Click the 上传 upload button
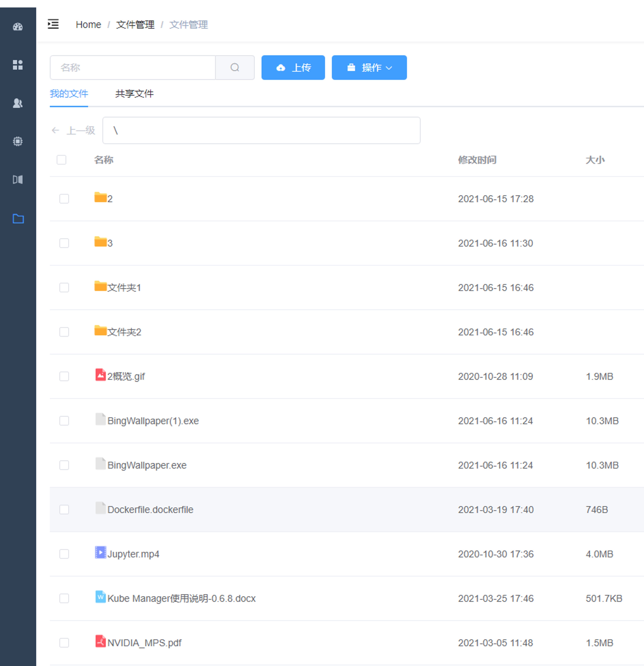Image resolution: width=644 pixels, height=666 pixels. tap(293, 68)
